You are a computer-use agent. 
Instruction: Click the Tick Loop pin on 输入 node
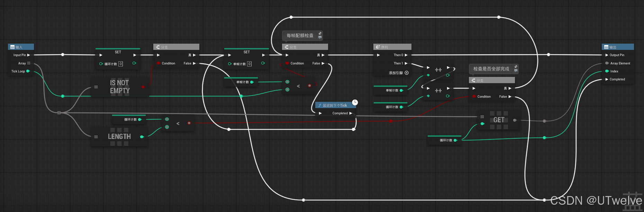(x=28, y=71)
